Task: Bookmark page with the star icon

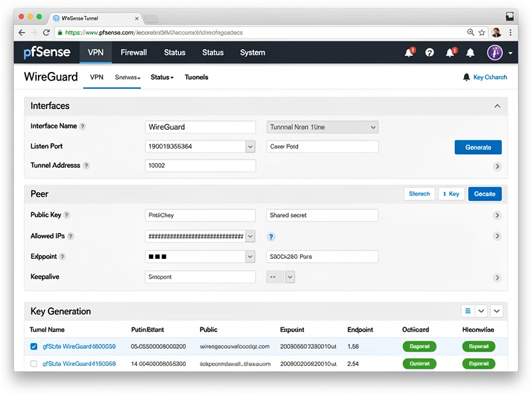Action: point(481,33)
